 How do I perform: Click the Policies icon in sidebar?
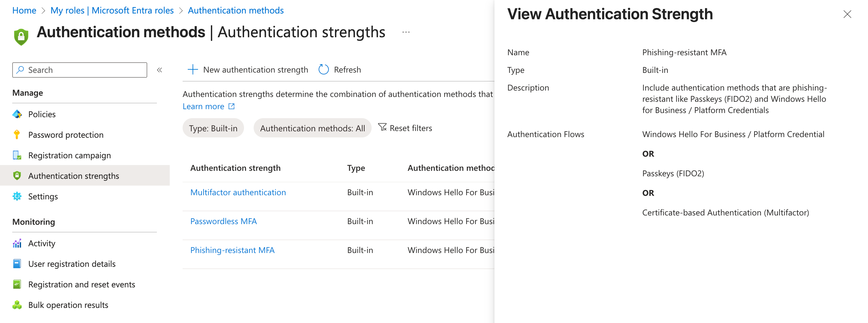[17, 114]
